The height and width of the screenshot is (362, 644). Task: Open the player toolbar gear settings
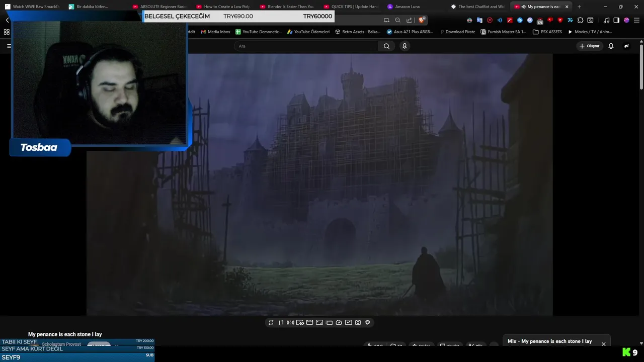367,323
